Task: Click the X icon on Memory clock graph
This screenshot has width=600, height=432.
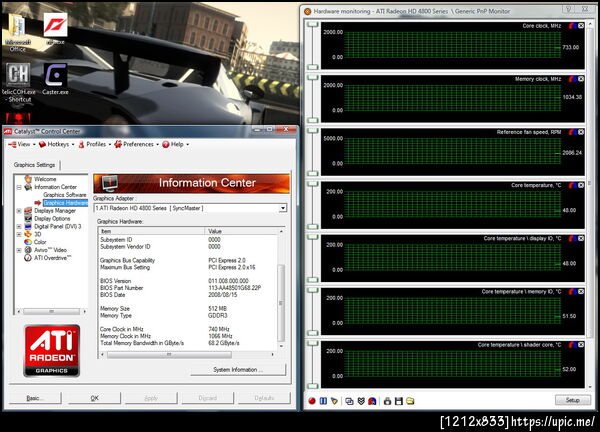Action: tap(581, 79)
